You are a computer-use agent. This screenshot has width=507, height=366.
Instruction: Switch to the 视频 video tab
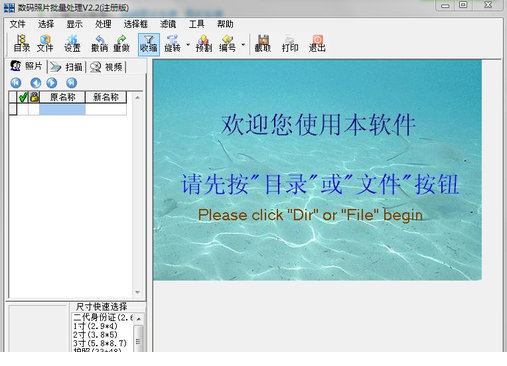click(x=106, y=67)
